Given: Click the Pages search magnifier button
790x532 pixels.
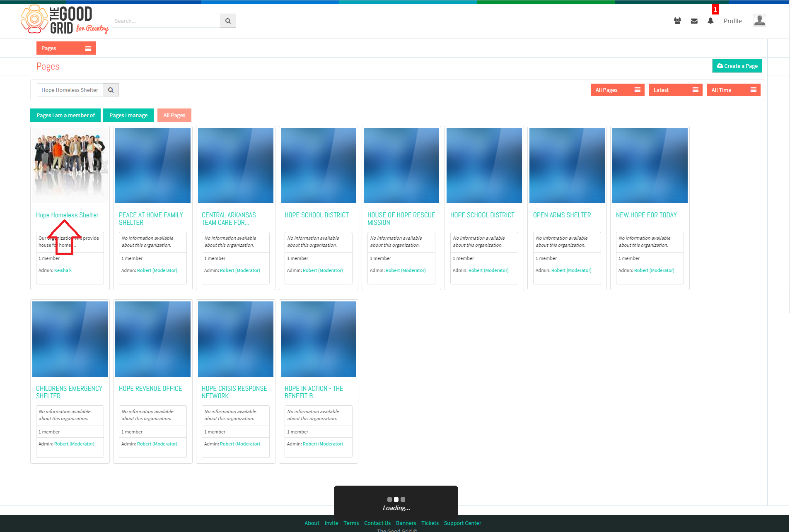Looking at the screenshot, I should [111, 90].
